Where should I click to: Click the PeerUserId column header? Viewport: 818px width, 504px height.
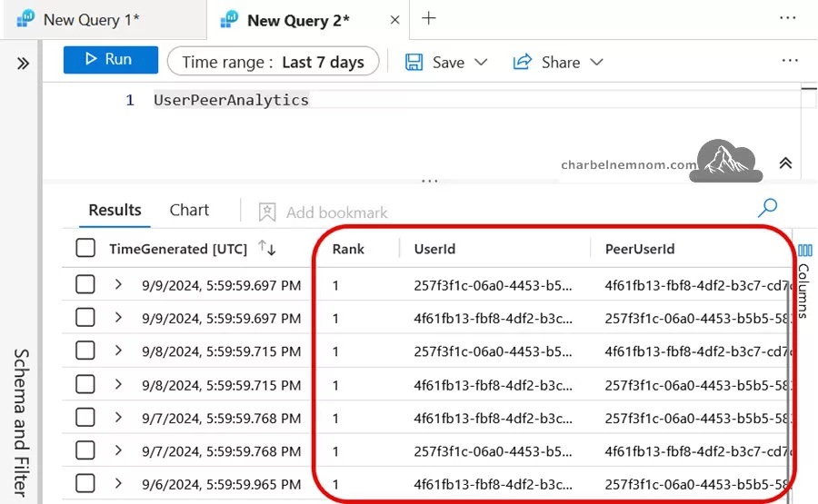[x=640, y=249]
